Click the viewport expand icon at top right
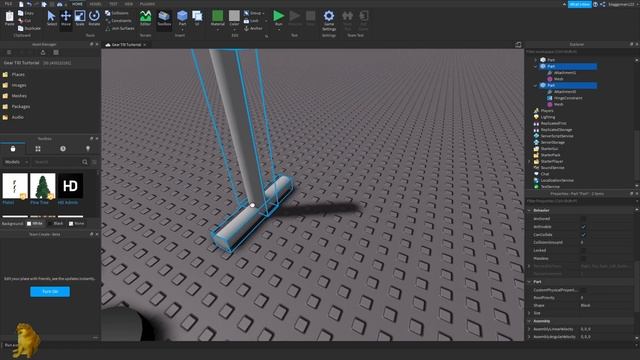The image size is (640, 360). pos(518,44)
